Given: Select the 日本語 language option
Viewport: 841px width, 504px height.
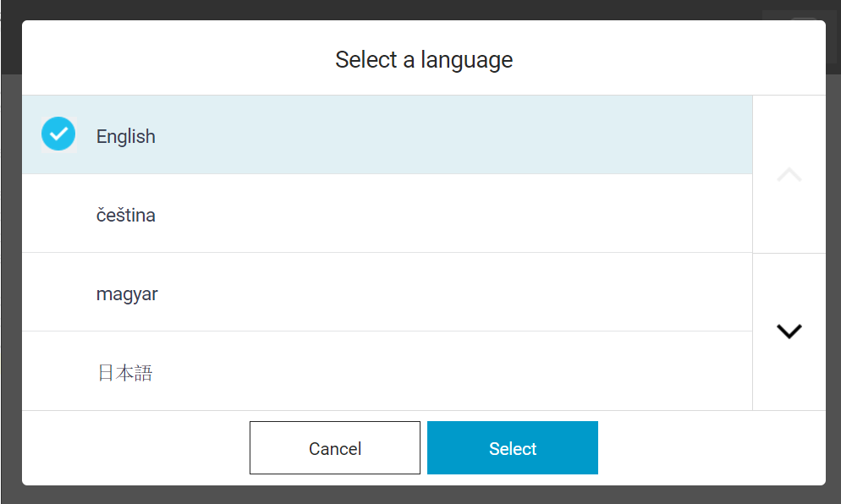Looking at the screenshot, I should (388, 371).
